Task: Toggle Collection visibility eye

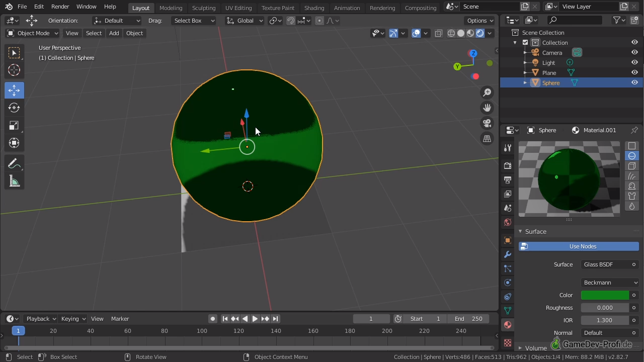Action: (x=634, y=43)
